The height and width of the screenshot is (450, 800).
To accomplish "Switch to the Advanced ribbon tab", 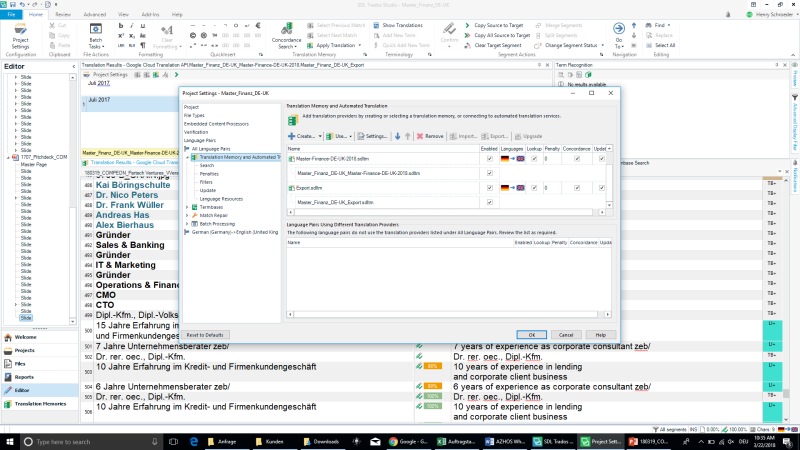I will (94, 15).
